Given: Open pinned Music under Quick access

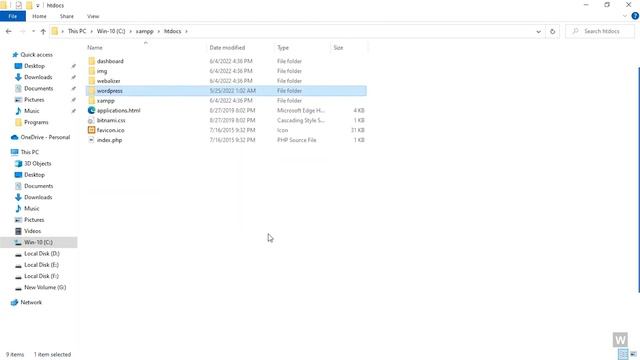Looking at the screenshot, I should tap(31, 111).
